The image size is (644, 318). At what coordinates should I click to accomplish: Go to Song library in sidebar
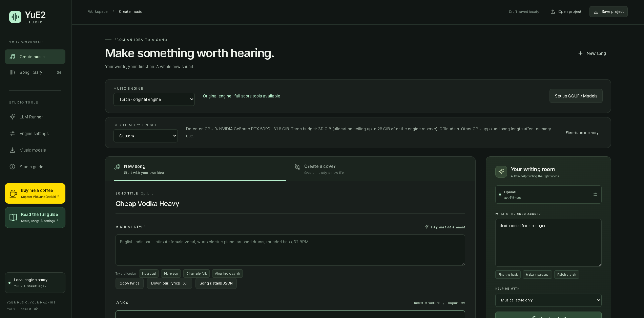point(35,72)
